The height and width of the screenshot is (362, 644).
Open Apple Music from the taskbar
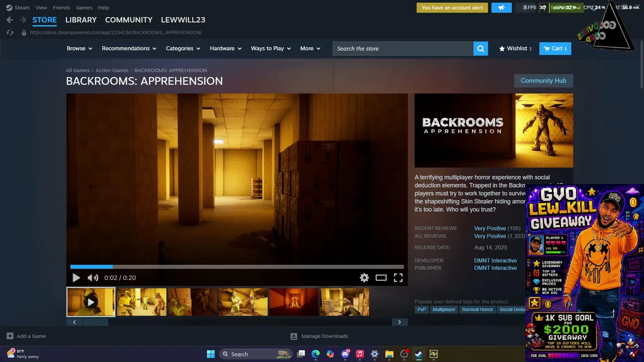pos(360,354)
